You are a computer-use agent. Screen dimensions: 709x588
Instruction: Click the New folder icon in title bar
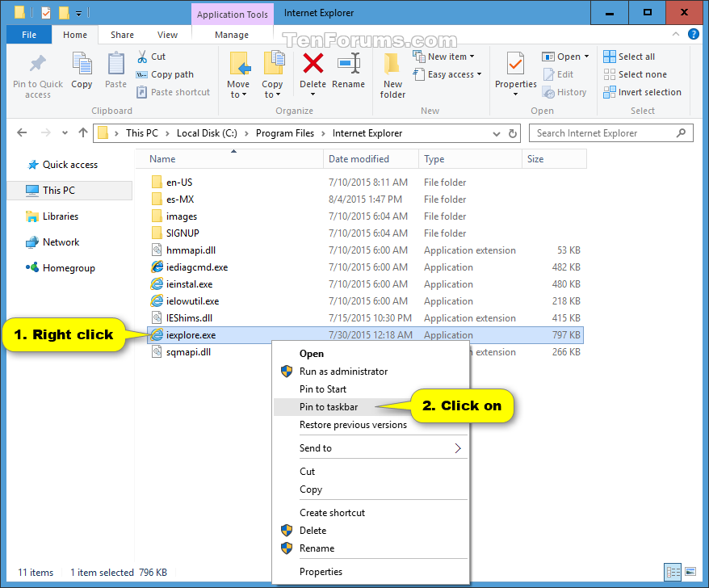65,13
